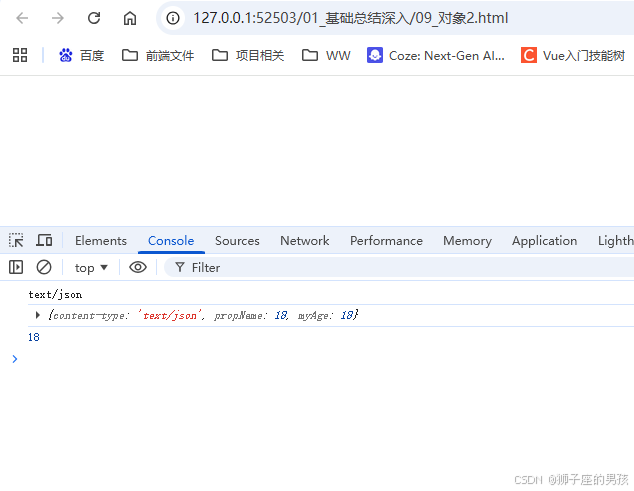Click the browser back arrow
The image size is (634, 491).
click(x=22, y=18)
